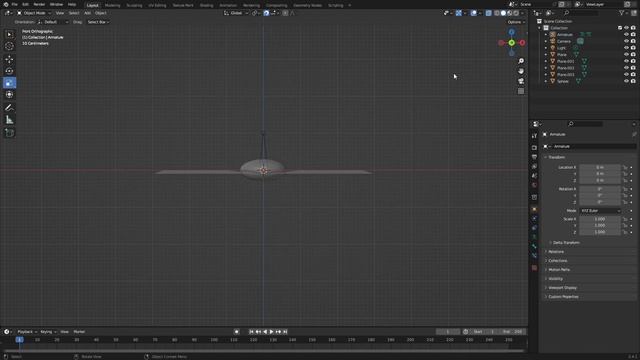Jump to the start frame
Viewport: 640px width, 360px height.
pos(251,332)
